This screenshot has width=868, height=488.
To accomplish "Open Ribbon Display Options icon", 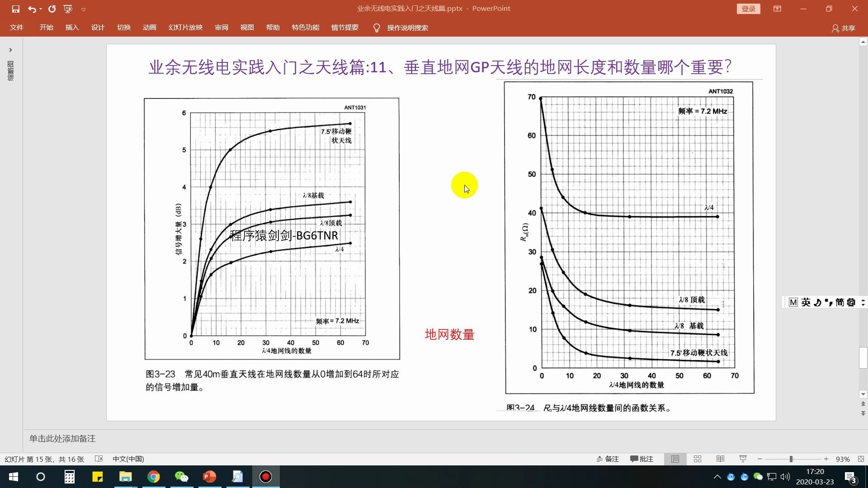I will pyautogui.click(x=777, y=9).
